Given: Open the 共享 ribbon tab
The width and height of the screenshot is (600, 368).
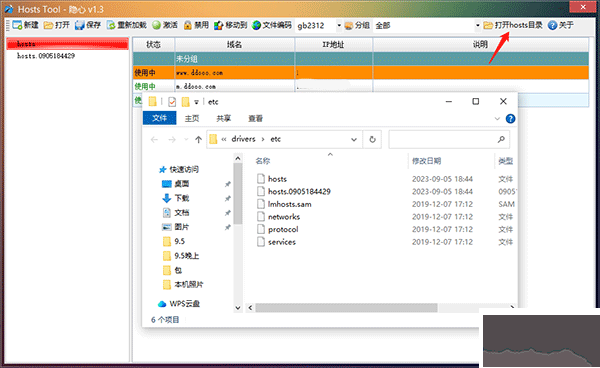Looking at the screenshot, I should pos(223,118).
